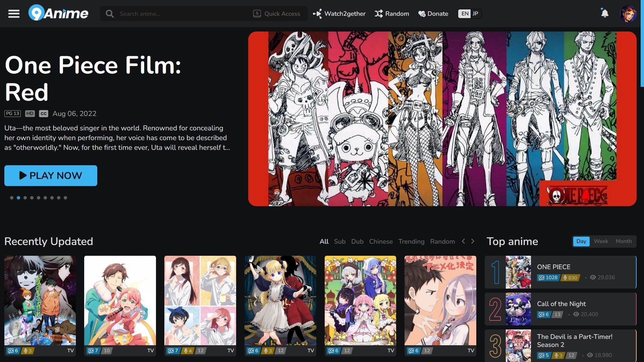Click The Devil is a Part-Timer poster thumbnail
The height and width of the screenshot is (362, 644).
pyautogui.click(x=518, y=346)
